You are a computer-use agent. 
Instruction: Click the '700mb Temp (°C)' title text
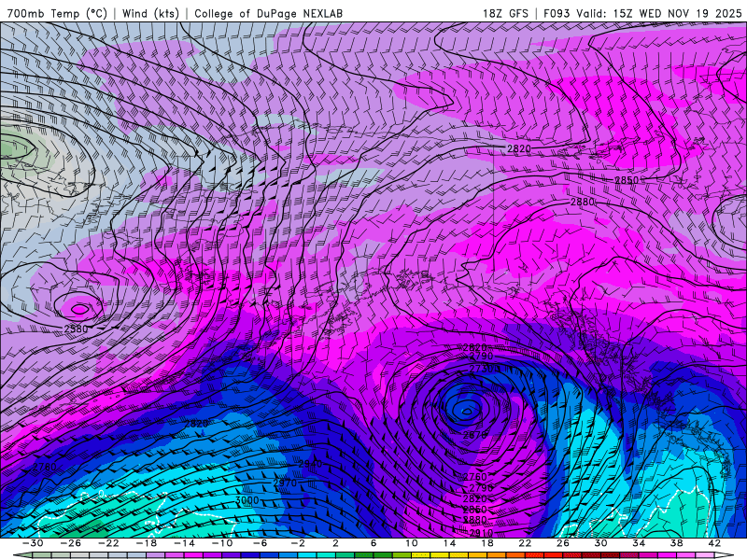click(x=57, y=13)
